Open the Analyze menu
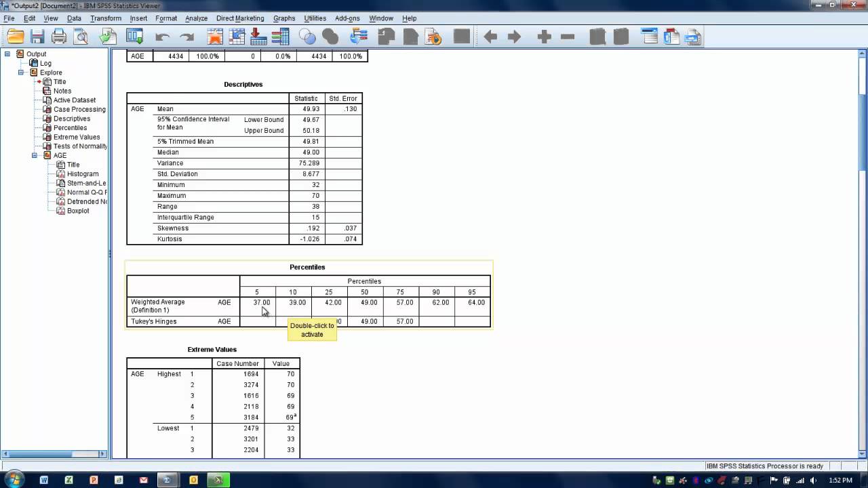This screenshot has width=868, height=488. click(x=197, y=18)
